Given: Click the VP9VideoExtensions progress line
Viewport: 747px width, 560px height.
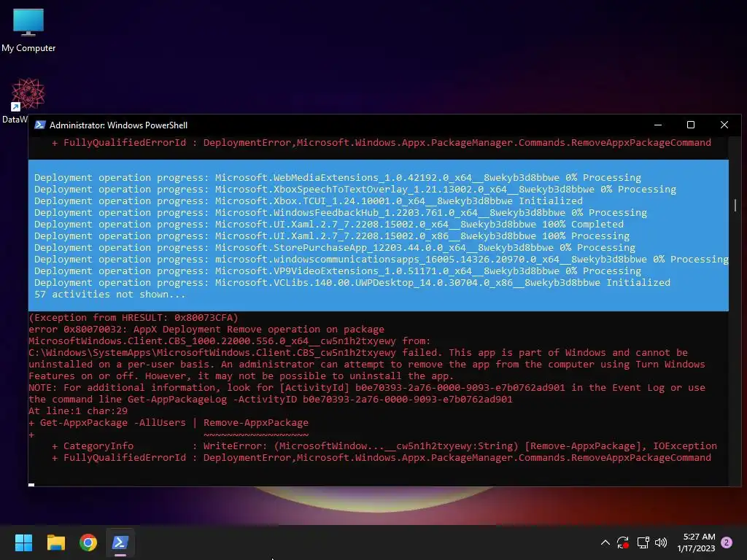Looking at the screenshot, I should coord(337,271).
